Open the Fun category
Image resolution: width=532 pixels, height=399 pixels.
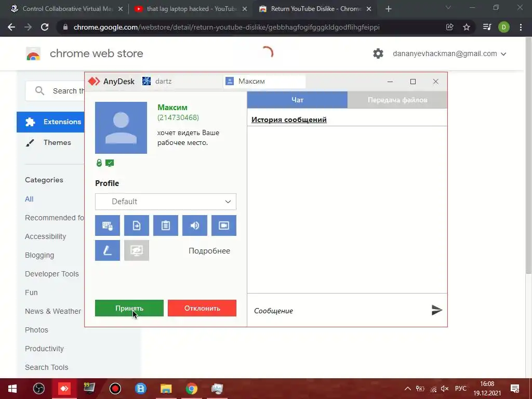pos(31,292)
